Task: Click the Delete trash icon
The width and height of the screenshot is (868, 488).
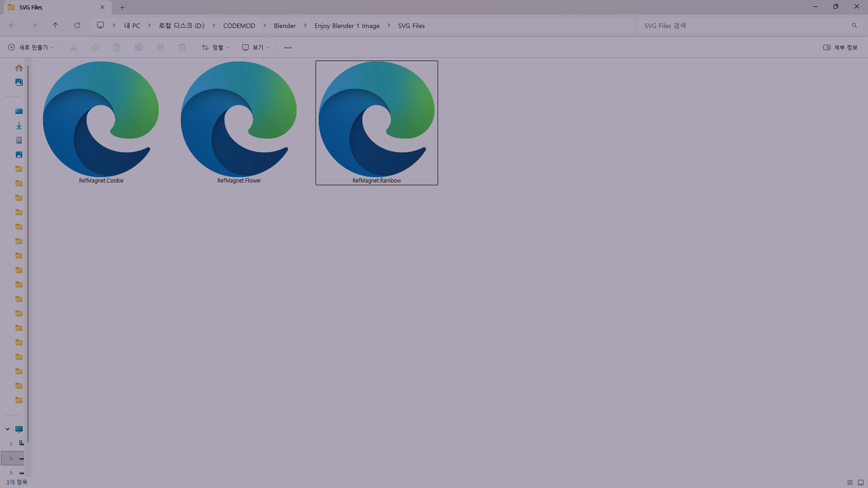Action: pyautogui.click(x=182, y=47)
